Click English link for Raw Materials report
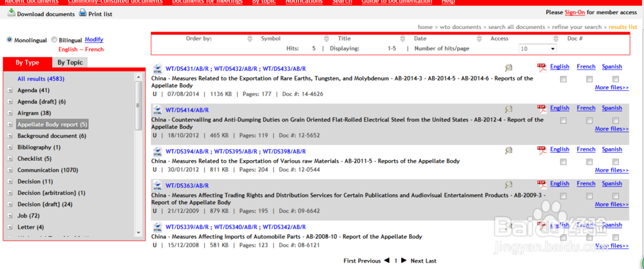The width and height of the screenshot is (644, 269). pos(560,149)
